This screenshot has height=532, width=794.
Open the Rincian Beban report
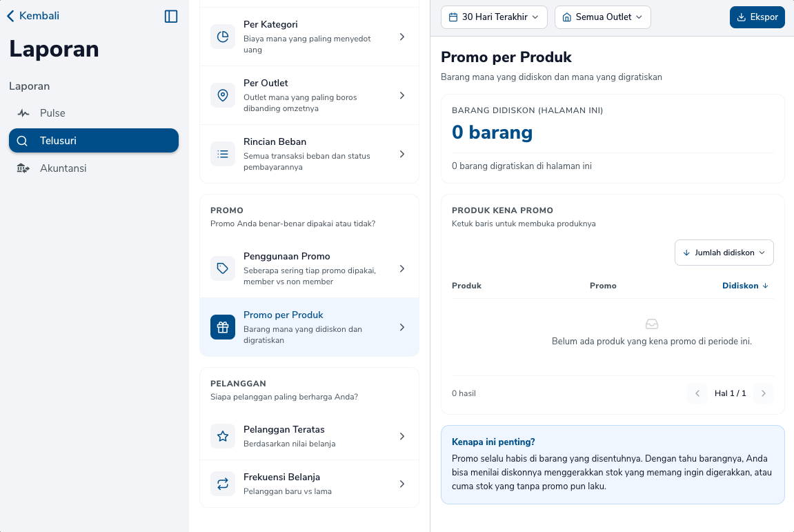click(310, 154)
